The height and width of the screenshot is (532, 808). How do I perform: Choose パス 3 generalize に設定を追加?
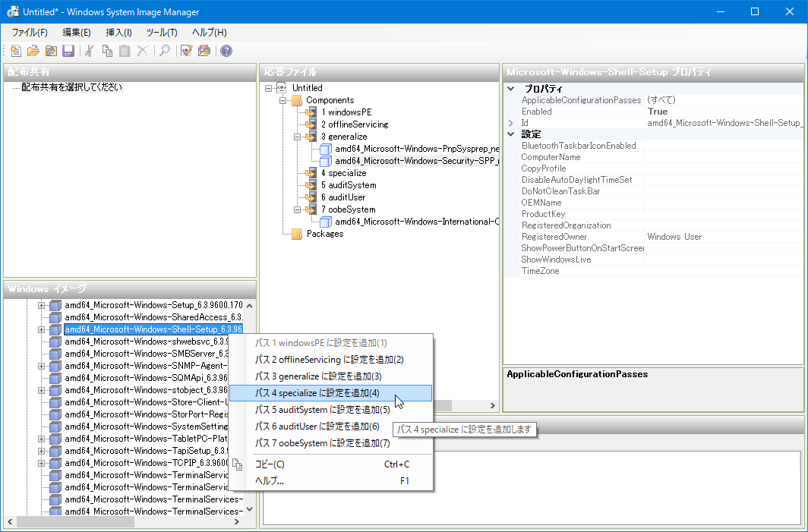click(x=330, y=376)
